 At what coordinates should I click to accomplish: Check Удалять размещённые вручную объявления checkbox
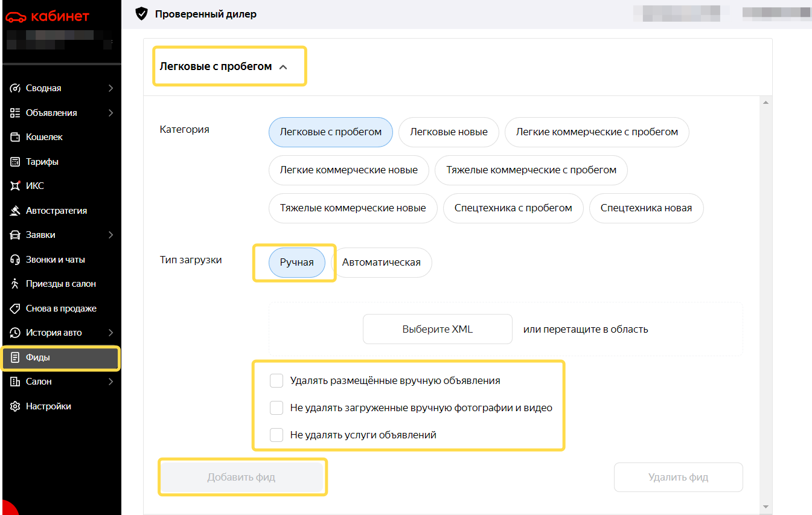click(277, 380)
